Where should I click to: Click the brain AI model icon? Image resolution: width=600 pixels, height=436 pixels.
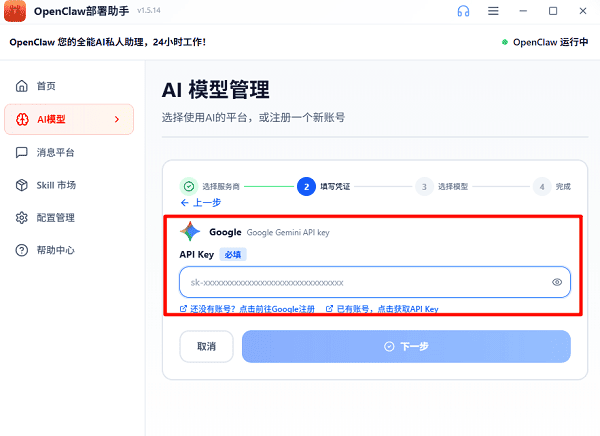point(22,119)
